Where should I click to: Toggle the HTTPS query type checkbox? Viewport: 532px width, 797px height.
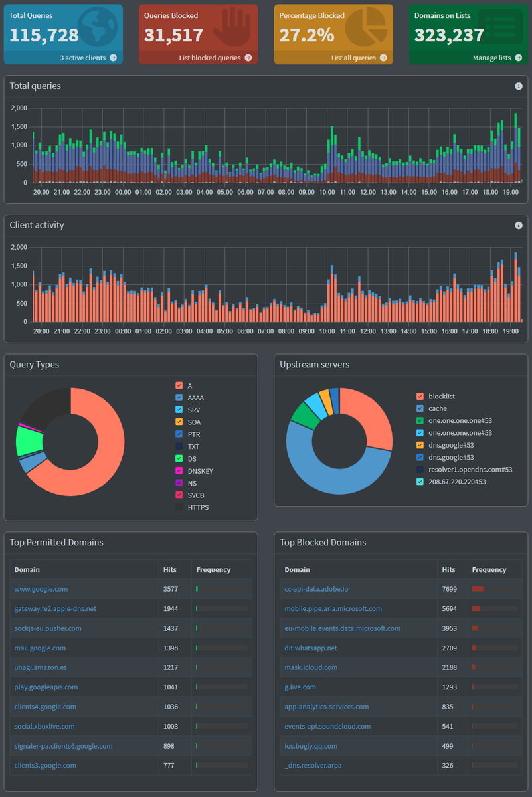click(x=179, y=508)
